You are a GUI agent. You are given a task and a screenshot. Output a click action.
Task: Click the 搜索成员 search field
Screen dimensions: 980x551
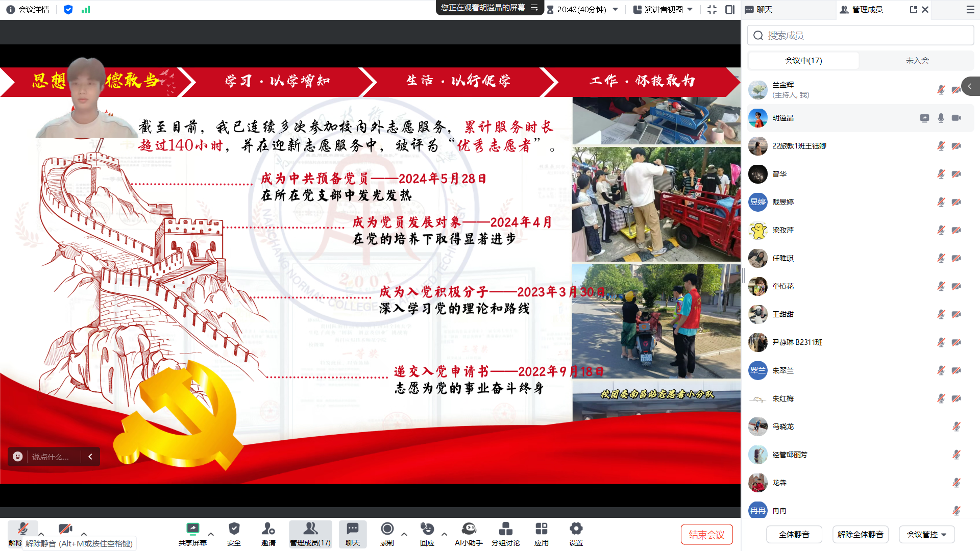tap(861, 35)
